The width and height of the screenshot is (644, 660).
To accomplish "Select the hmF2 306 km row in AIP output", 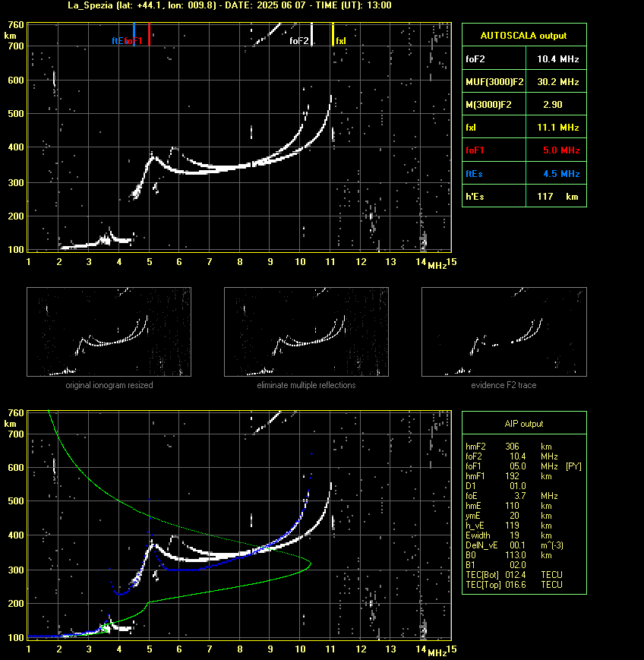I will pyautogui.click(x=510, y=447).
